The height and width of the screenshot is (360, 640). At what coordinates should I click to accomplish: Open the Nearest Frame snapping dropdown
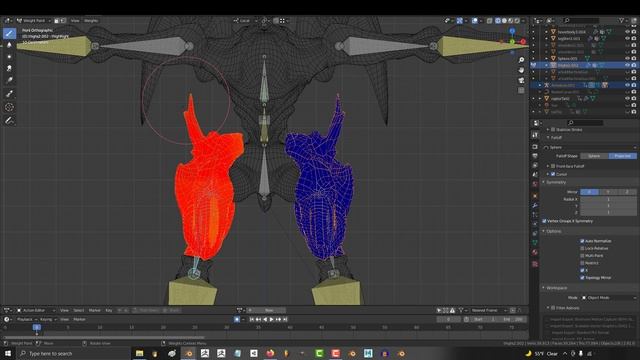(489, 310)
